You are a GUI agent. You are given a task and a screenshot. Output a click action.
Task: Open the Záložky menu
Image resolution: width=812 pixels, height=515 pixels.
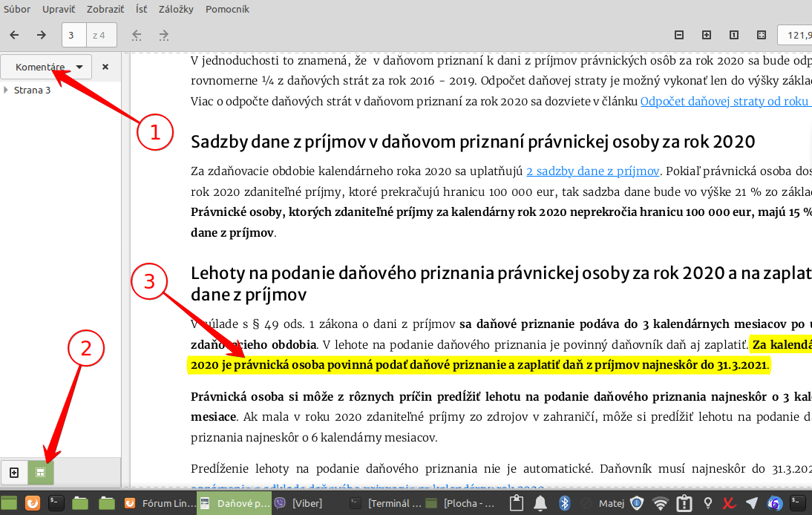click(176, 10)
